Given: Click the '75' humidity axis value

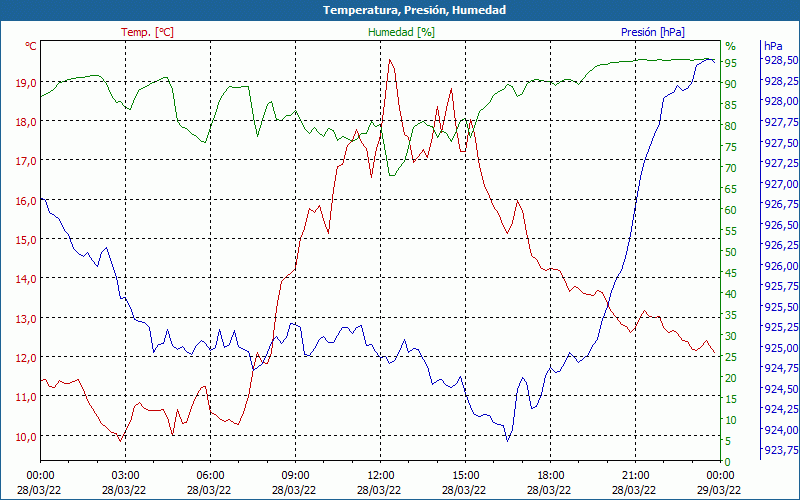Looking at the screenshot, I should point(731,147).
